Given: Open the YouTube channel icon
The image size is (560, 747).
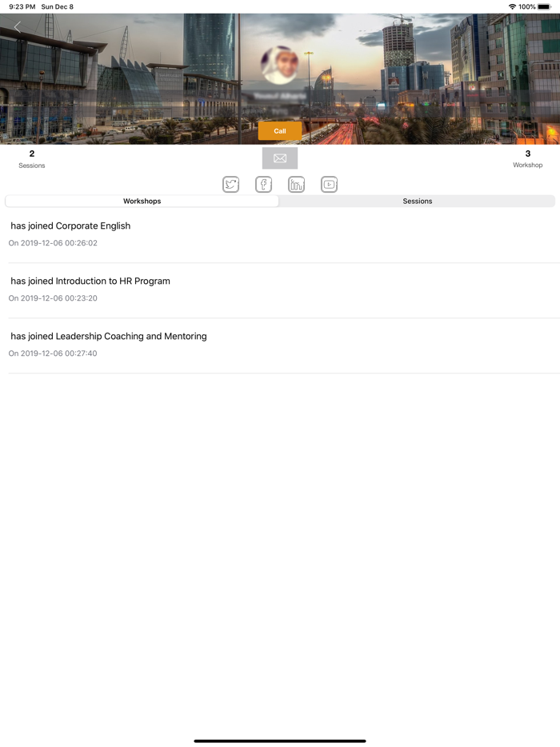Looking at the screenshot, I should coord(330,185).
